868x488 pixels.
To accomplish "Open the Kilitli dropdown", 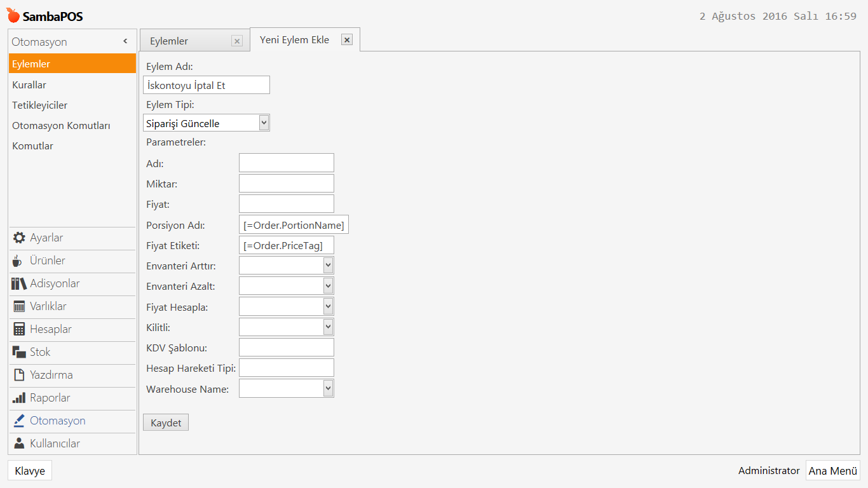I will click(x=328, y=327).
